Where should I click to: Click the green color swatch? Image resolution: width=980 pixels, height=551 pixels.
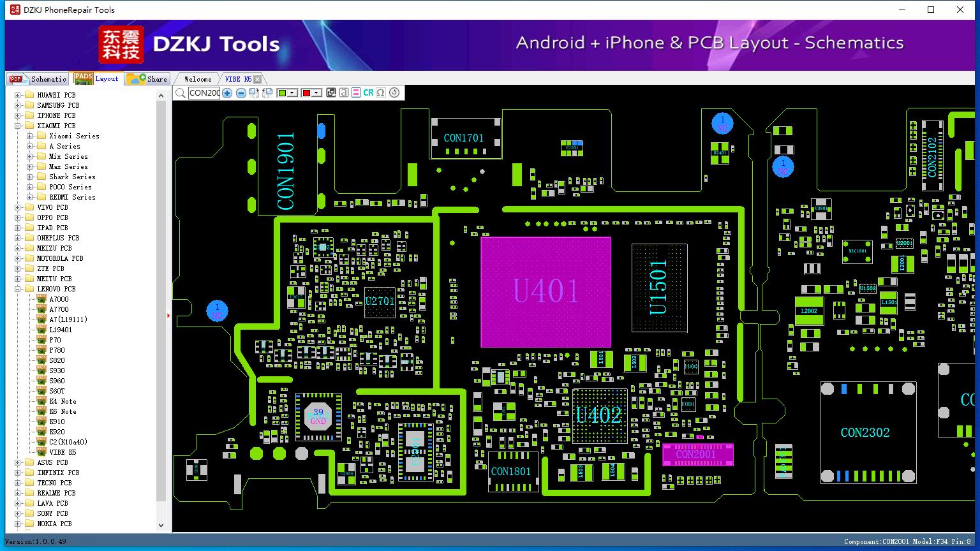(282, 93)
